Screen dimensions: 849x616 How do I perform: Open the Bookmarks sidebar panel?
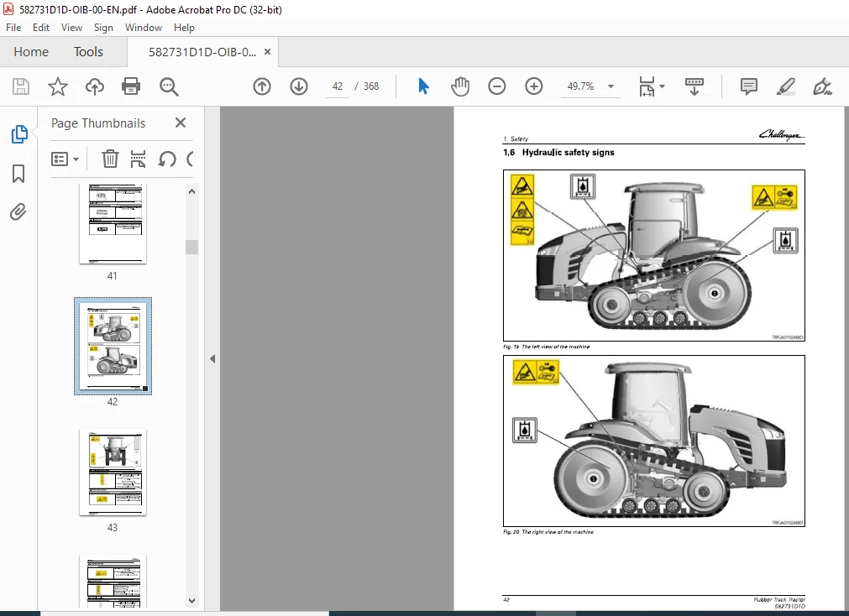click(x=18, y=174)
